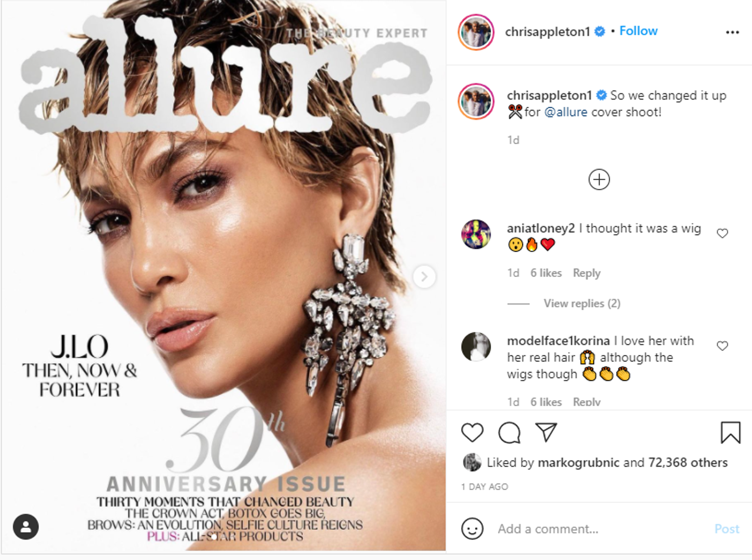Show tagged people on the photo
This screenshot has height=560, width=752.
click(26, 527)
